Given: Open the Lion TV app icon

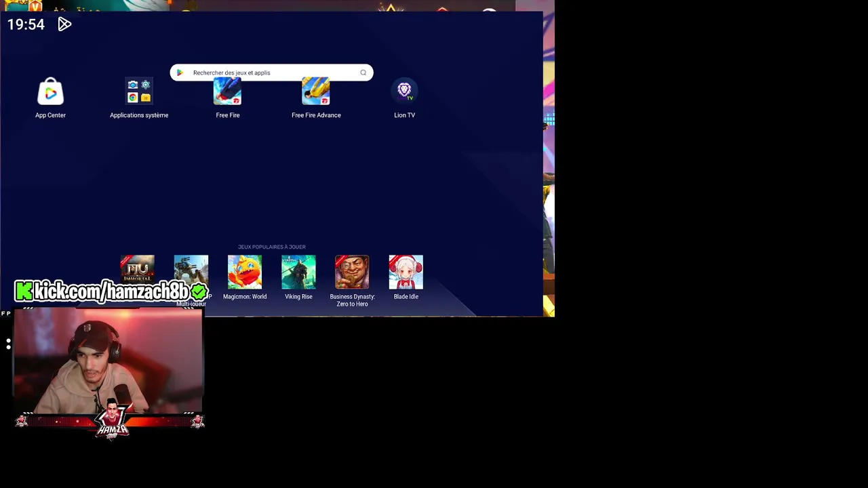Looking at the screenshot, I should point(405,91).
